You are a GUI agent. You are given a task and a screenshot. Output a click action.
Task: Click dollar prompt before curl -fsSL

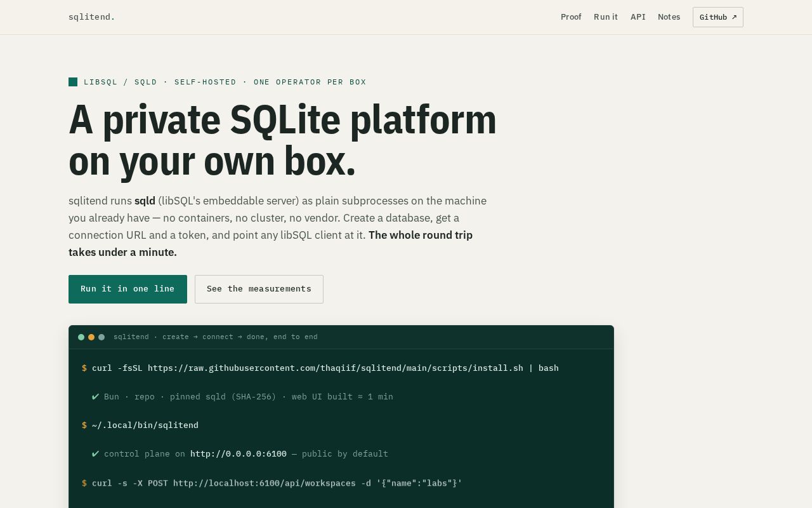(x=84, y=368)
